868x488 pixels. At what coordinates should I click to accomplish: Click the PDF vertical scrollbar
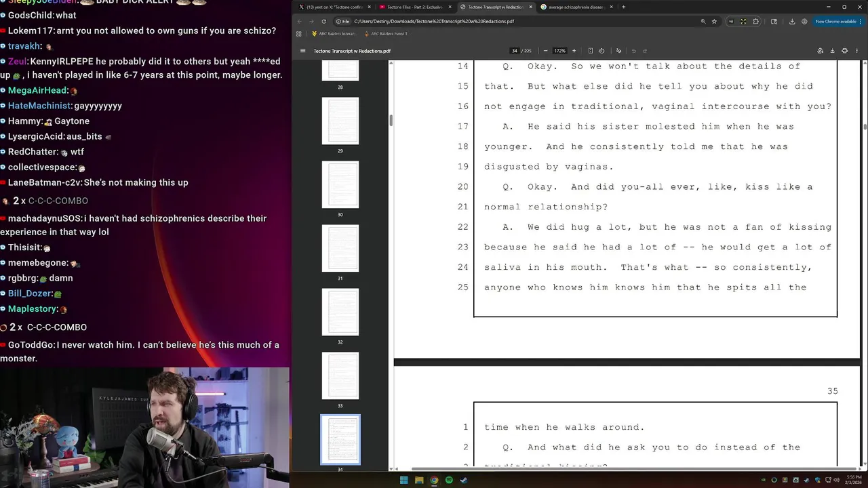click(865, 126)
